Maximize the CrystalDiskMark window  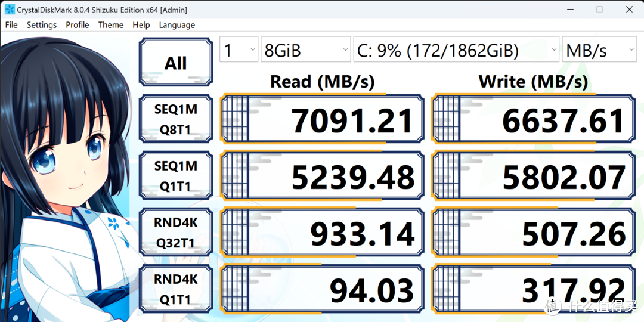[599, 9]
